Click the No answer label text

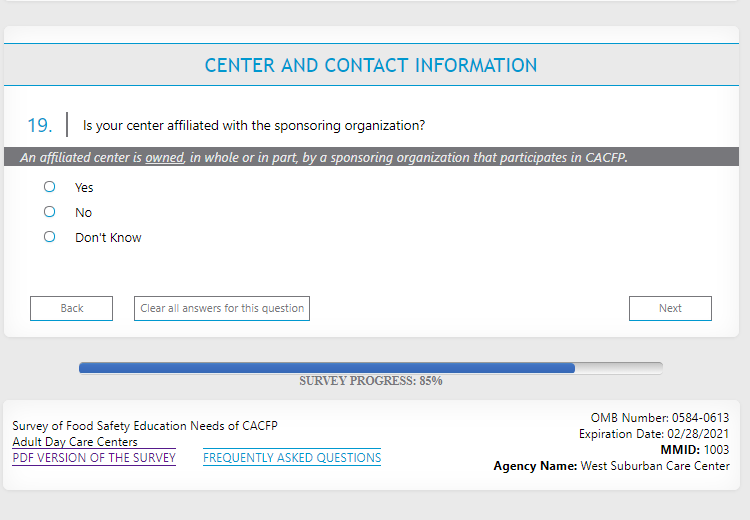pyautogui.click(x=83, y=212)
